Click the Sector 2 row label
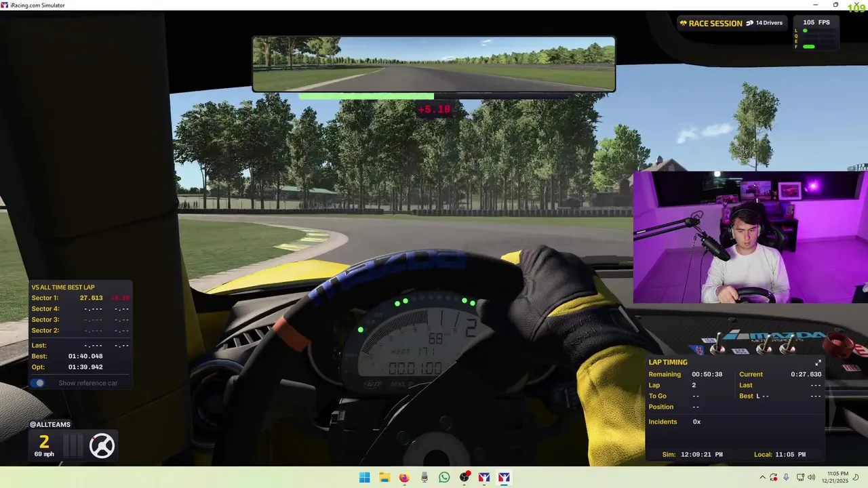This screenshot has width=868, height=488. coord(45,330)
